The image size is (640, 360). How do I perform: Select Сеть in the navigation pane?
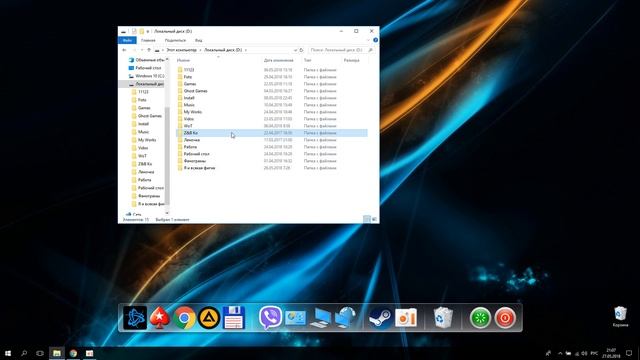133,214
